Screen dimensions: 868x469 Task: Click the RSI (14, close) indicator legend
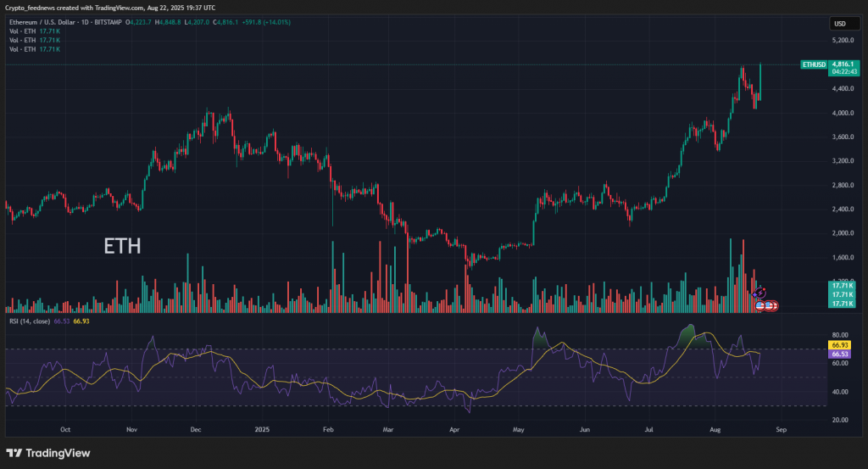tap(30, 321)
